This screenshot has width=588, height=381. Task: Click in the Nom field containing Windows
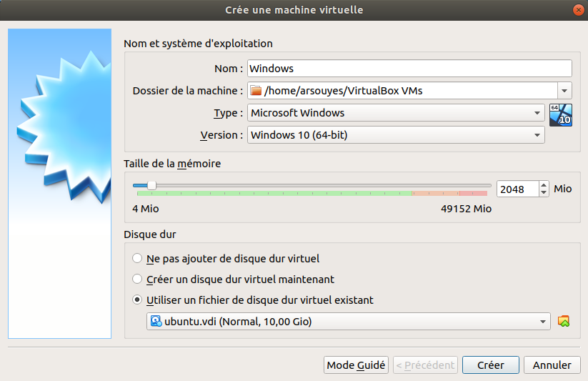point(409,69)
